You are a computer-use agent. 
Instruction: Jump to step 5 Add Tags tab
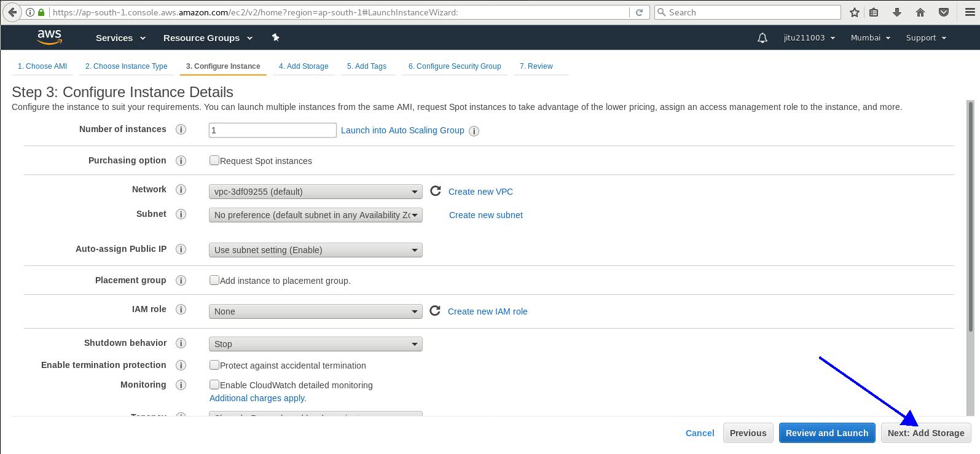(367, 66)
